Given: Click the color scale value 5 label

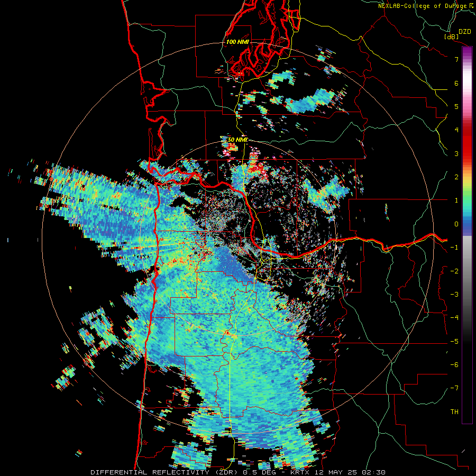Looking at the screenshot, I should (x=456, y=106).
